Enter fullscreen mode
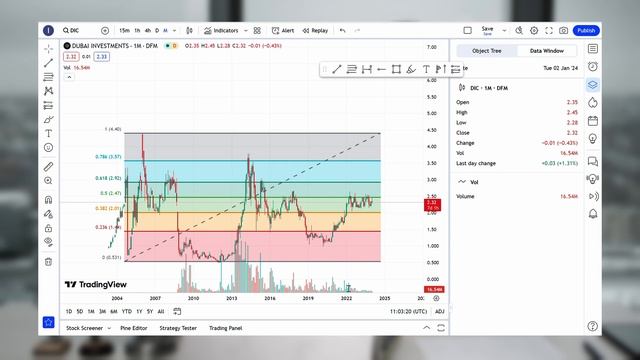This screenshot has width=640, height=360. pyautogui.click(x=549, y=31)
